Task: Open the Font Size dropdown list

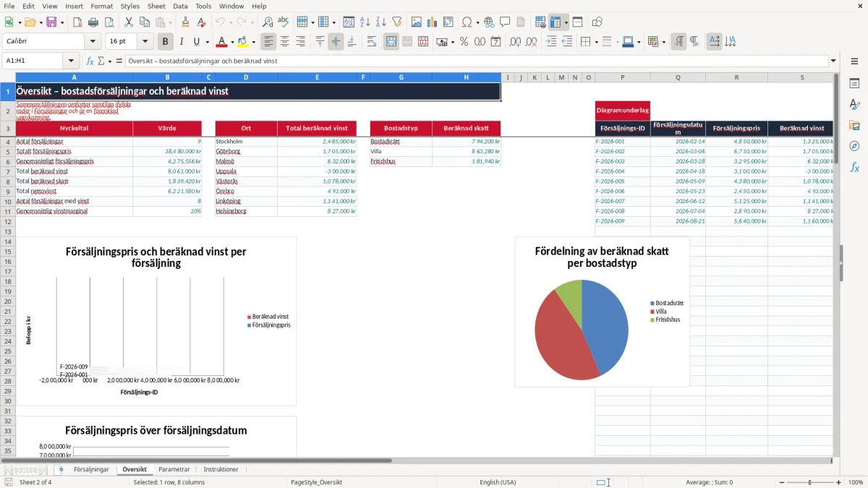Action: pos(145,42)
